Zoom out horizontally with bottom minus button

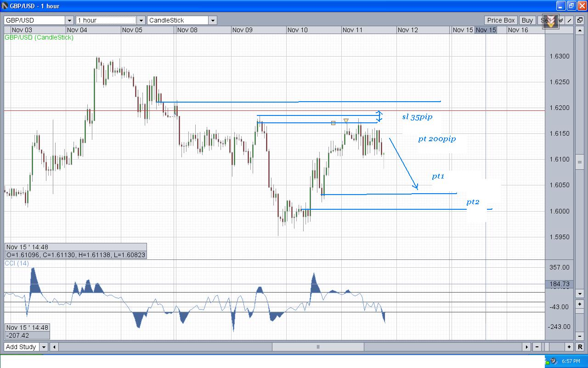[x=537, y=347]
